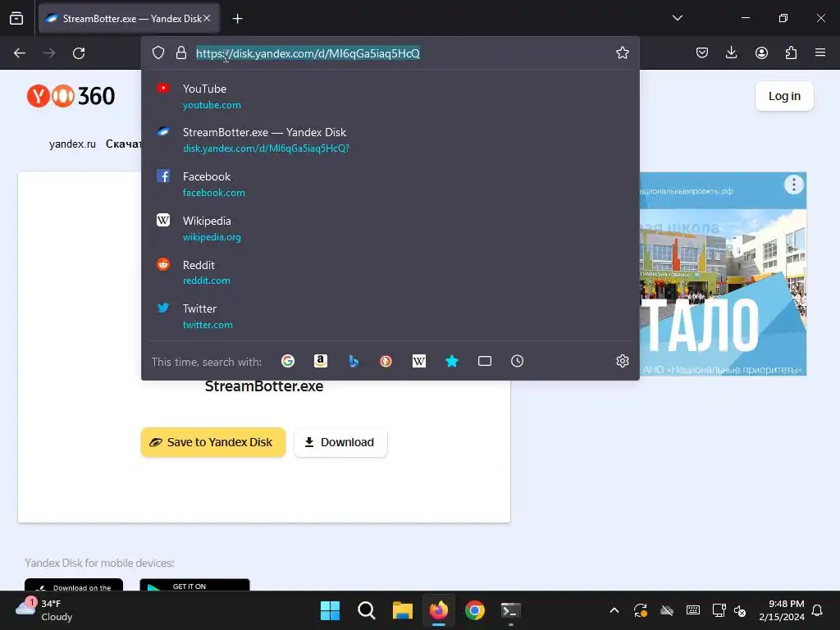
Task: Click the Yandex 360 logo
Action: (71, 96)
